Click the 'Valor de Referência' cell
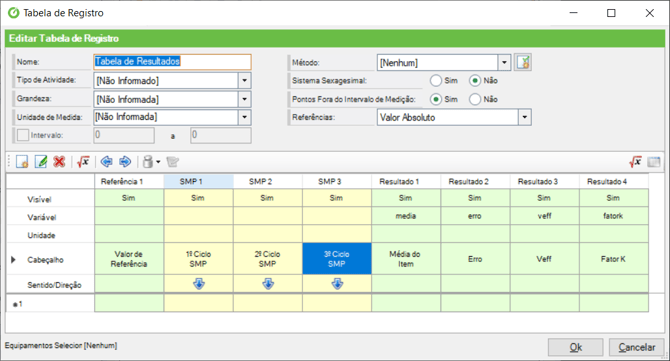Image resolution: width=670 pixels, height=361 pixels. click(x=129, y=259)
